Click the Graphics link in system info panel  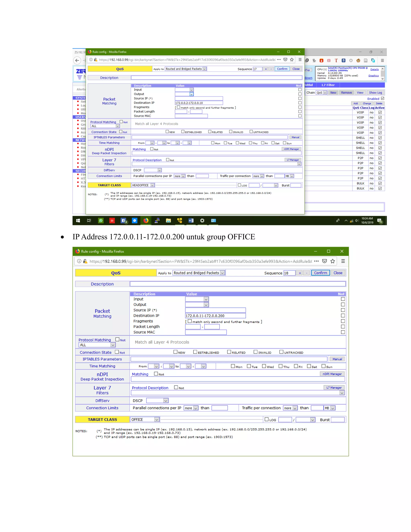pos(373,75)
